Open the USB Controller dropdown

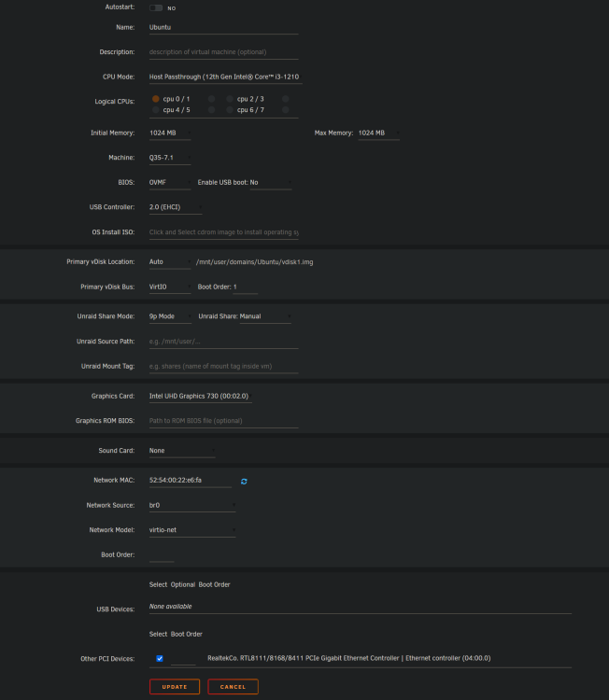point(176,207)
